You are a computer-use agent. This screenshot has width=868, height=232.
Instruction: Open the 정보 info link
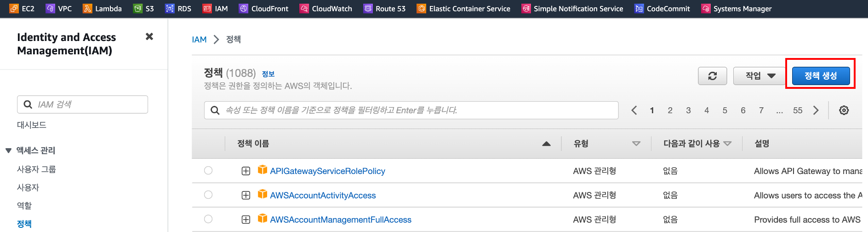coord(268,74)
